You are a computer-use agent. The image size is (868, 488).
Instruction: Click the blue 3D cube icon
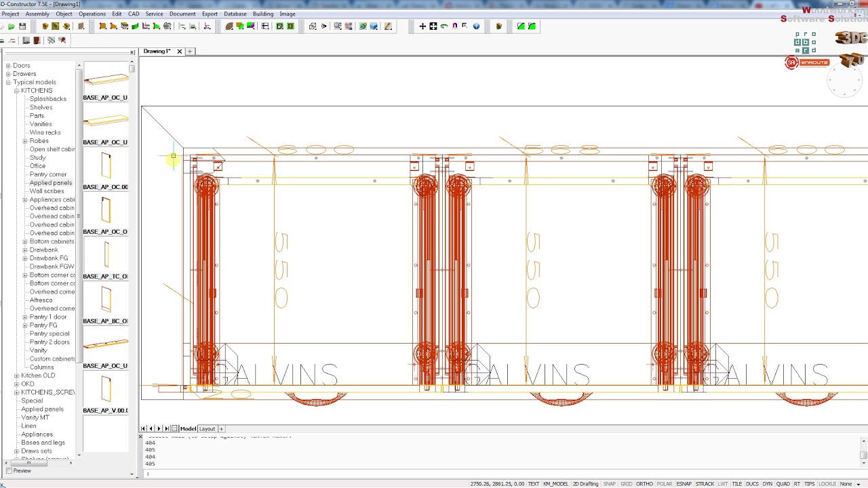coord(374,26)
